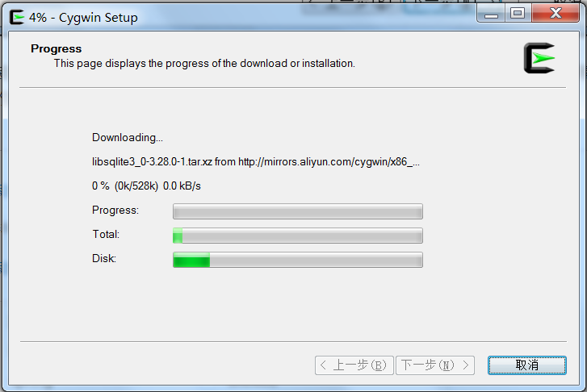Screen dimensions: 587x392
Task: Click the Cygwin icon in title bar
Action: coord(17,17)
